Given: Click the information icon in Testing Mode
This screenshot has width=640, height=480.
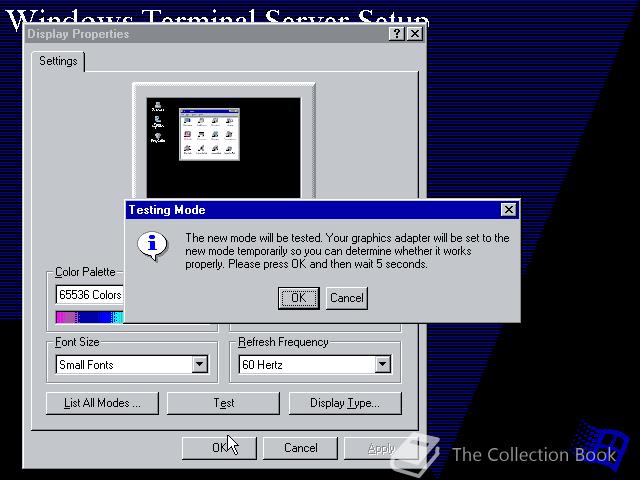Looking at the screenshot, I should click(153, 246).
